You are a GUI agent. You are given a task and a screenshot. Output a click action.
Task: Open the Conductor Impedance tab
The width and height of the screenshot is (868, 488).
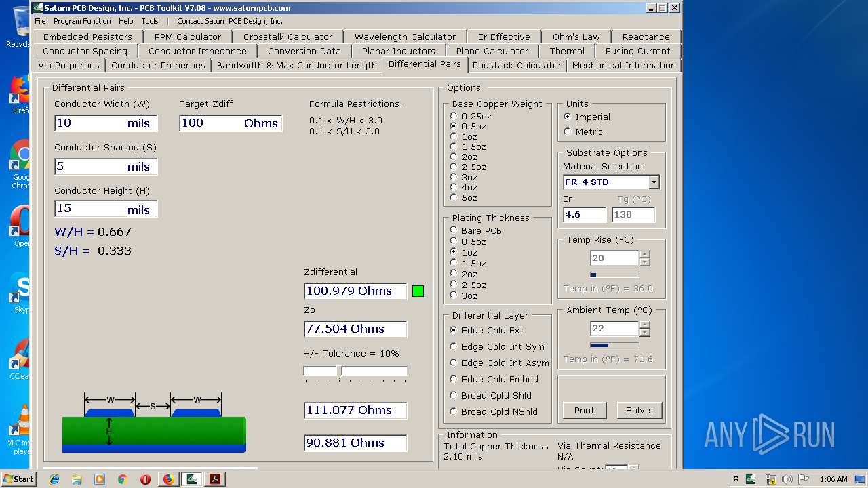(197, 51)
